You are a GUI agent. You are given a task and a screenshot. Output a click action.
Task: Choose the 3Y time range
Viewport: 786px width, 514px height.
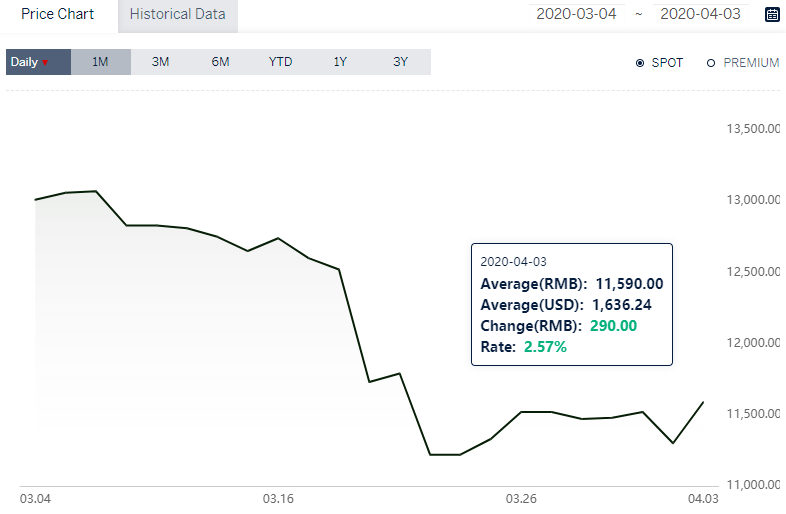401,62
